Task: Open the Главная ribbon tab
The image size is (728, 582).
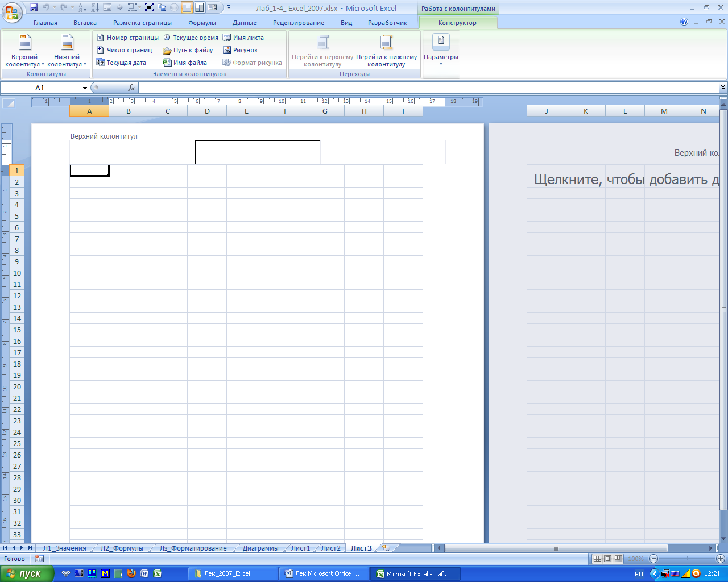Action: (45, 23)
